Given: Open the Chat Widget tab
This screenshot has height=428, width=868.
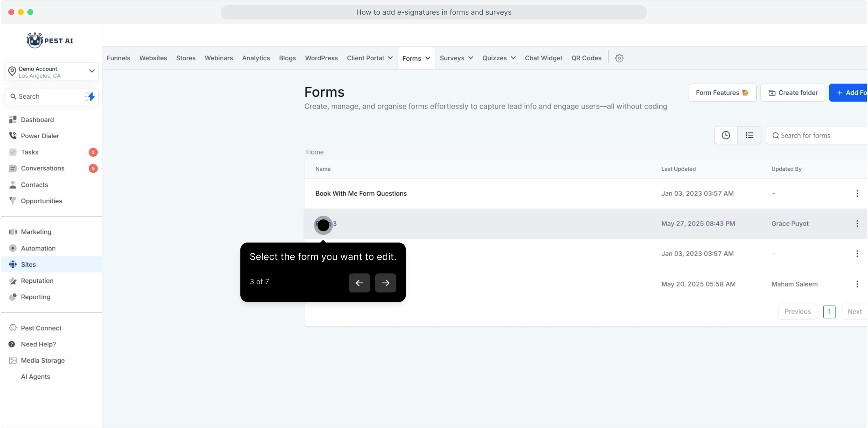Looking at the screenshot, I should (x=544, y=58).
